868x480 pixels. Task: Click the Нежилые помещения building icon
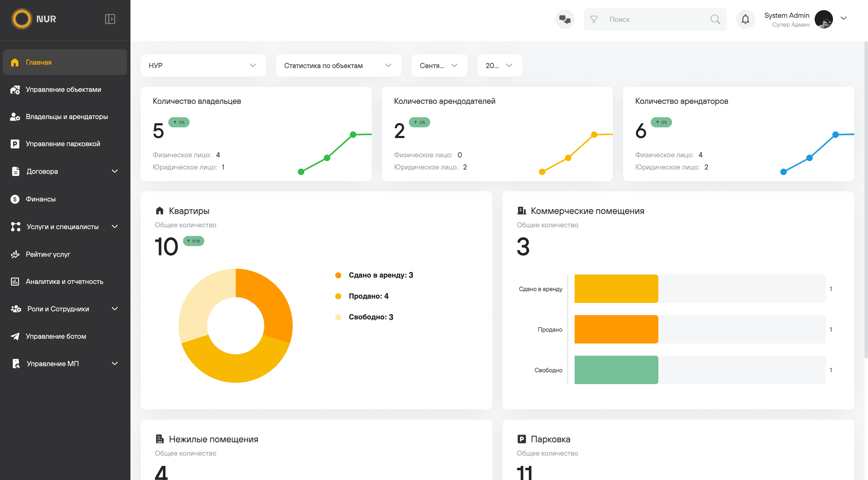(x=159, y=439)
